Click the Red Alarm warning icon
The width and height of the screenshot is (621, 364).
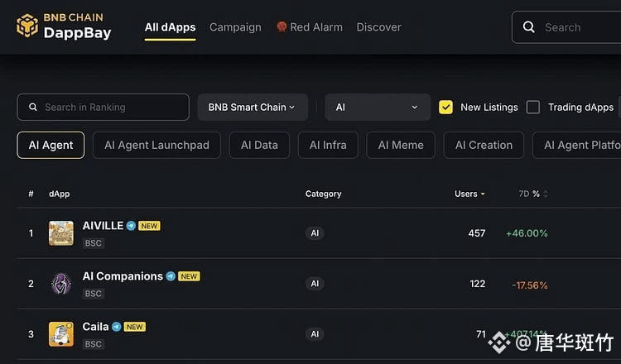pyautogui.click(x=282, y=27)
